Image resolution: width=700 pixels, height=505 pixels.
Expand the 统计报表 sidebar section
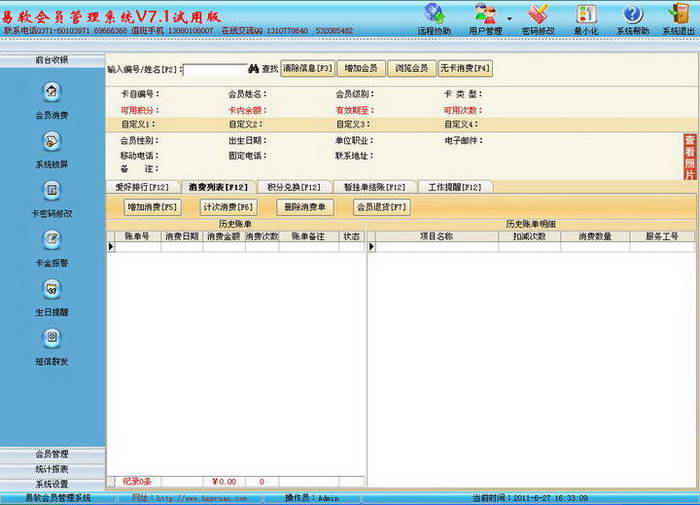coord(52,469)
